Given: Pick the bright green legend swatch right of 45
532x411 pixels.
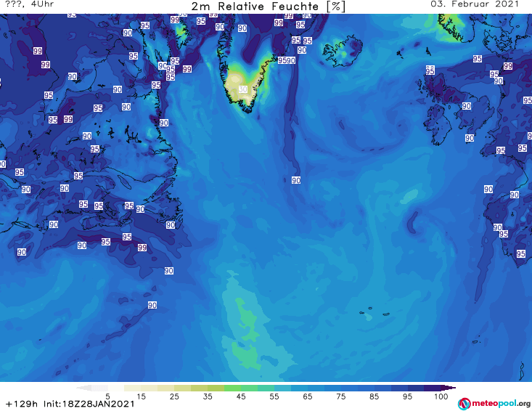Looking at the screenshot, I should tap(249, 388).
